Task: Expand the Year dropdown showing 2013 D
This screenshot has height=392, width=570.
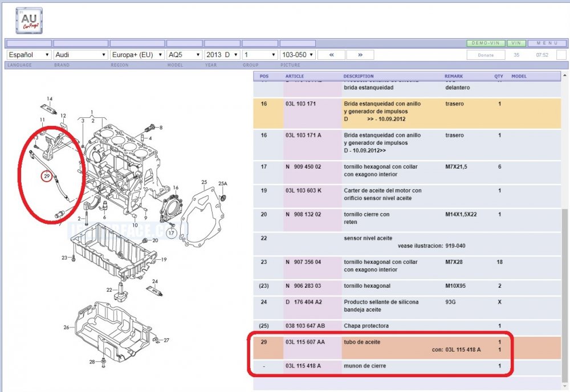Action: coord(222,55)
